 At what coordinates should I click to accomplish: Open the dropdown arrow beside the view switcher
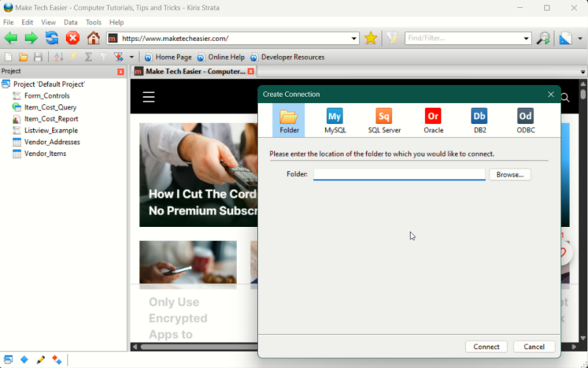(580, 38)
